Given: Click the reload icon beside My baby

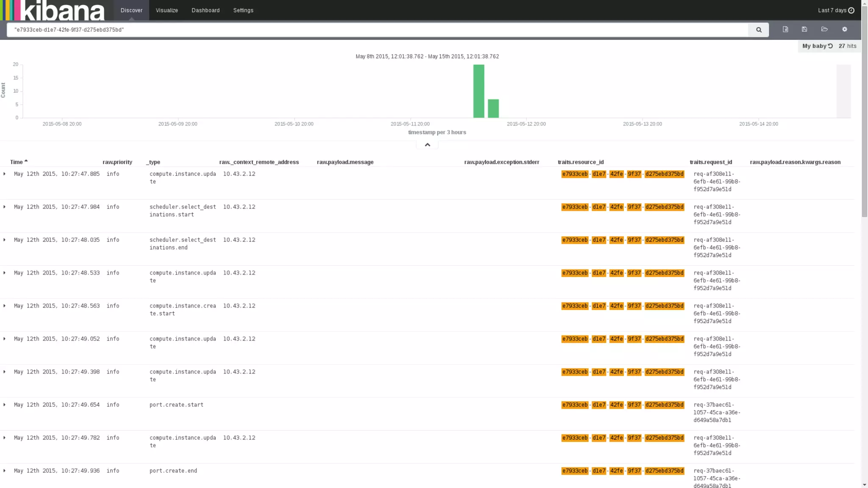Looking at the screenshot, I should (x=830, y=46).
